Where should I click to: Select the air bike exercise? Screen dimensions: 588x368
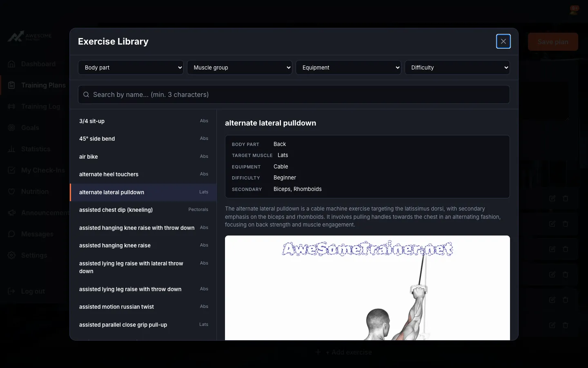(x=143, y=157)
